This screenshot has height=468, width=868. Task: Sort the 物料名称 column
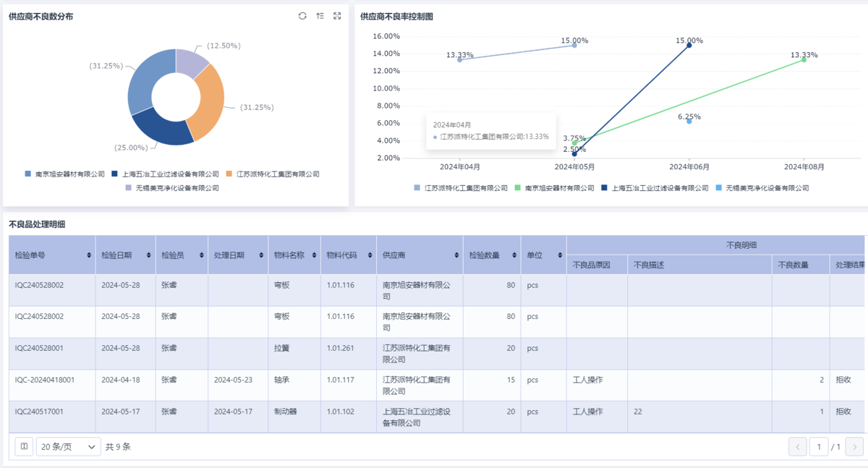[315, 255]
